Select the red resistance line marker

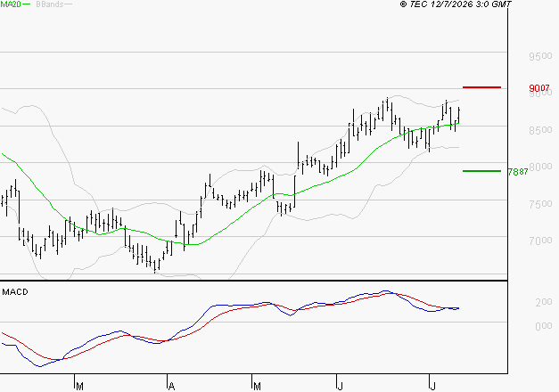coord(481,87)
